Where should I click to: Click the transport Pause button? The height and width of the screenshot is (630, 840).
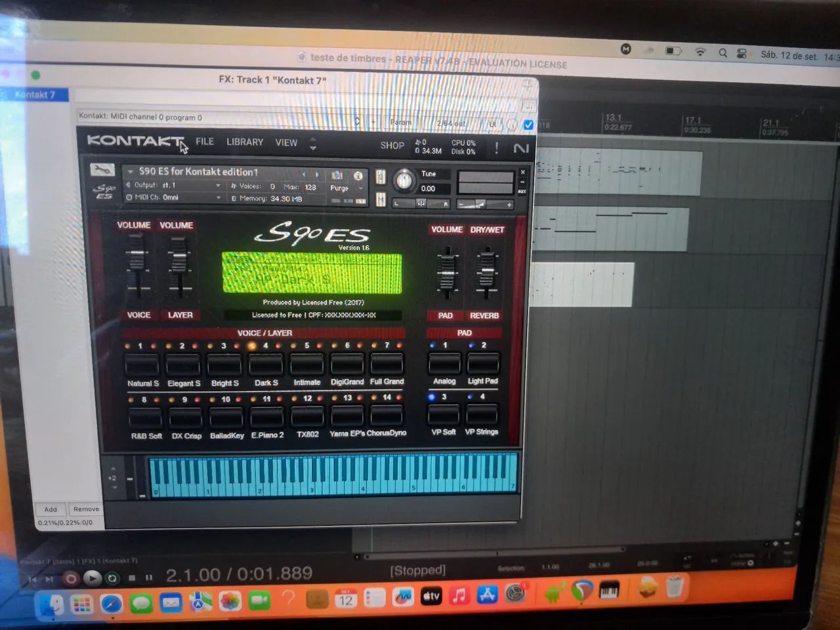(149, 577)
